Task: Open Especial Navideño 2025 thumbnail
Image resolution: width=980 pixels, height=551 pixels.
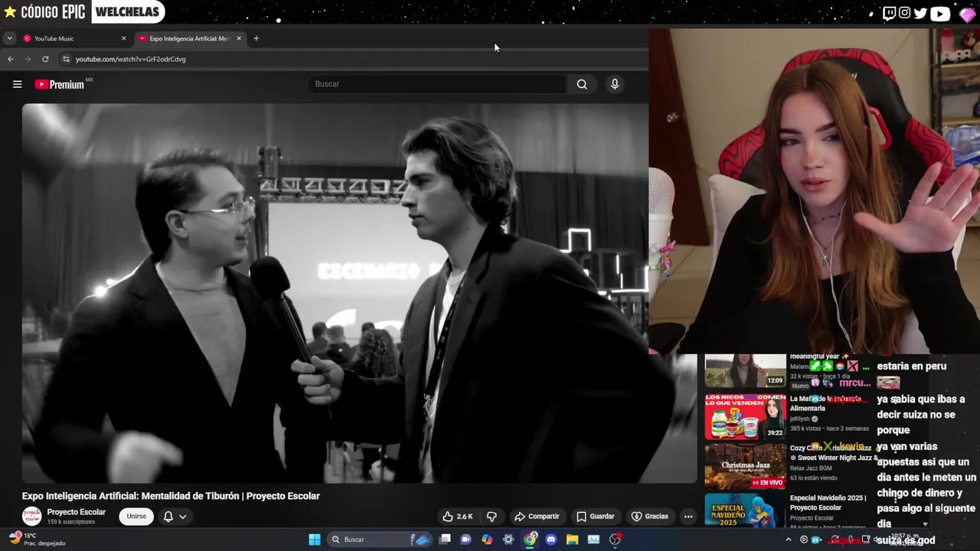Action: coord(745,510)
